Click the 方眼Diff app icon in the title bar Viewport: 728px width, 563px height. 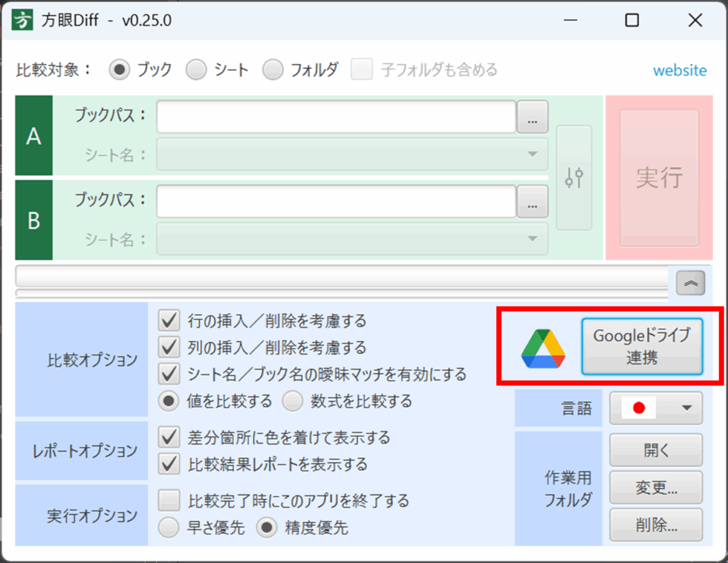tap(23, 20)
